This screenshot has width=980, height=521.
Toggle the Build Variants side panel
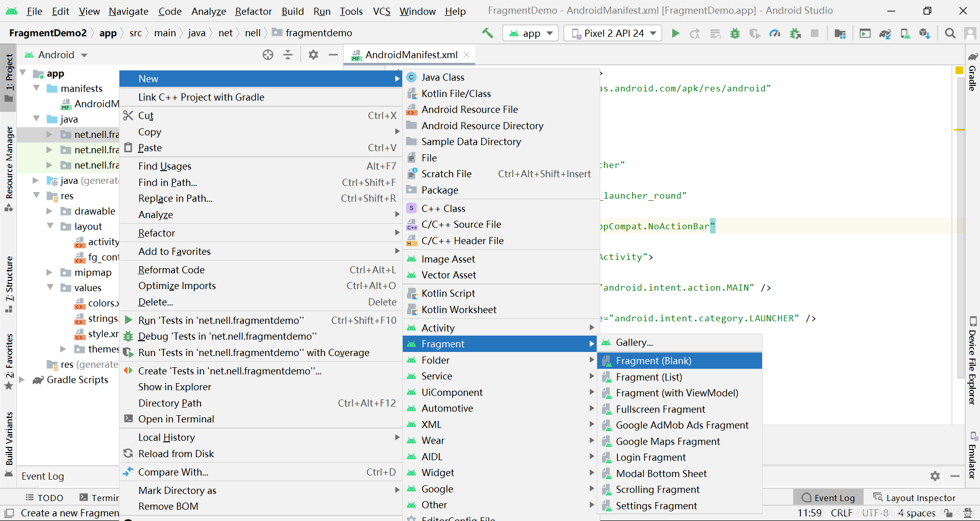tap(9, 443)
